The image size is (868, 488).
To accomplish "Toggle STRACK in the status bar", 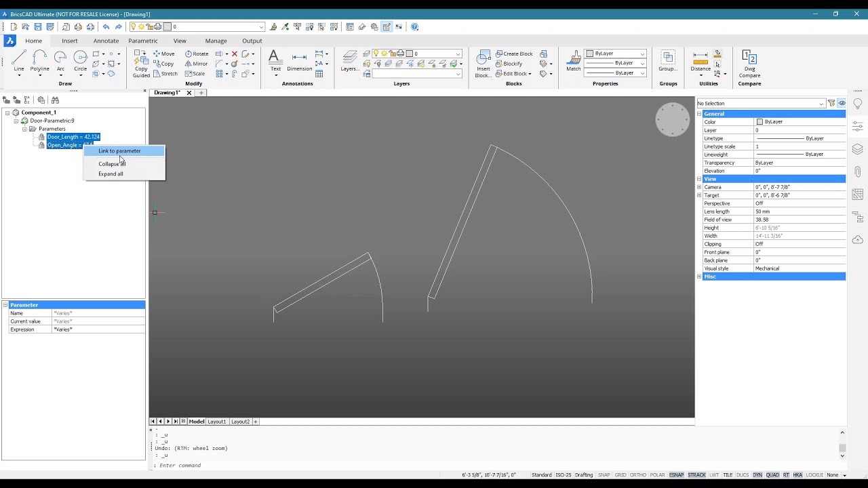I will tap(696, 475).
